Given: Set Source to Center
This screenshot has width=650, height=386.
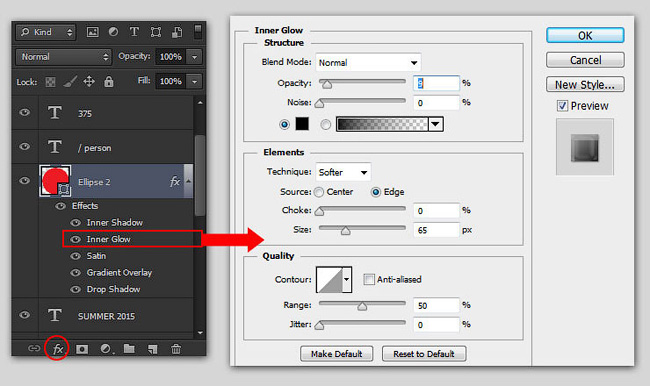Looking at the screenshot, I should click(319, 192).
